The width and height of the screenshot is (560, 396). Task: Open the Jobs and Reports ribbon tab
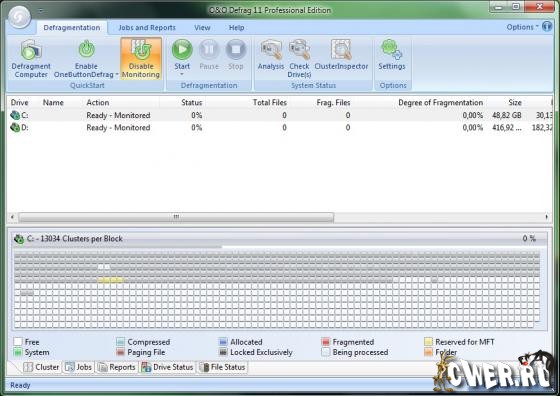click(x=147, y=28)
